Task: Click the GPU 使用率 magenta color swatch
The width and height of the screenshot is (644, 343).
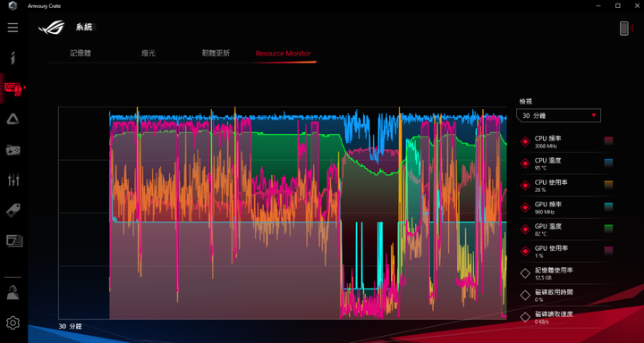Action: click(x=609, y=251)
